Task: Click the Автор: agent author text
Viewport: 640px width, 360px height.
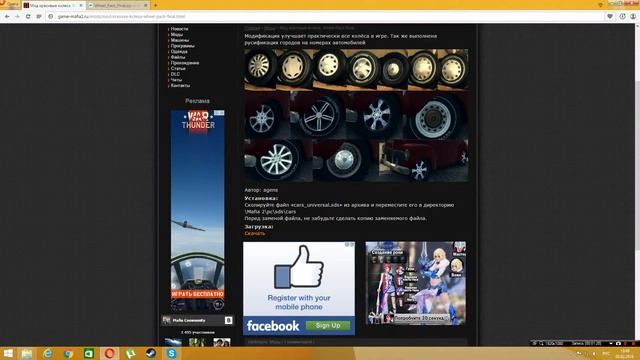Action: (261, 190)
